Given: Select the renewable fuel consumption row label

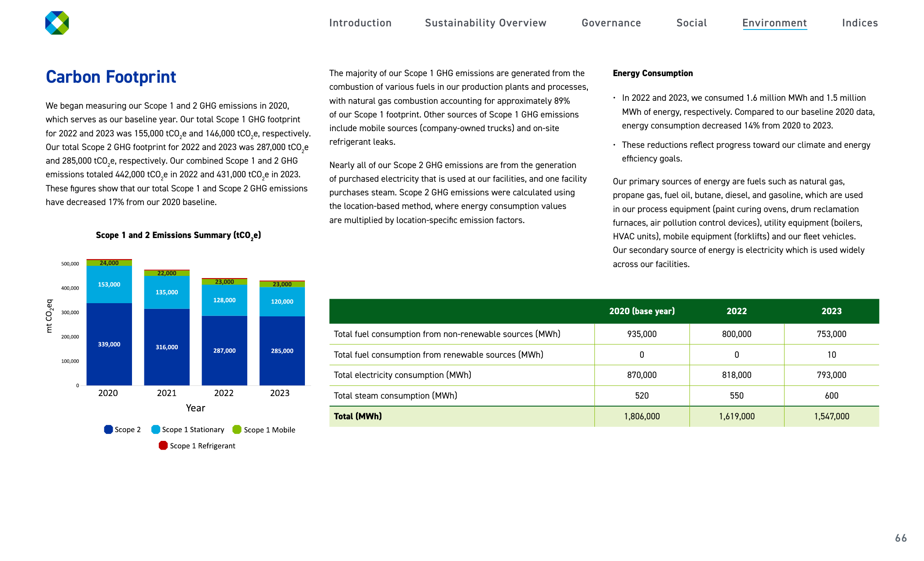Looking at the screenshot, I should tap(439, 355).
